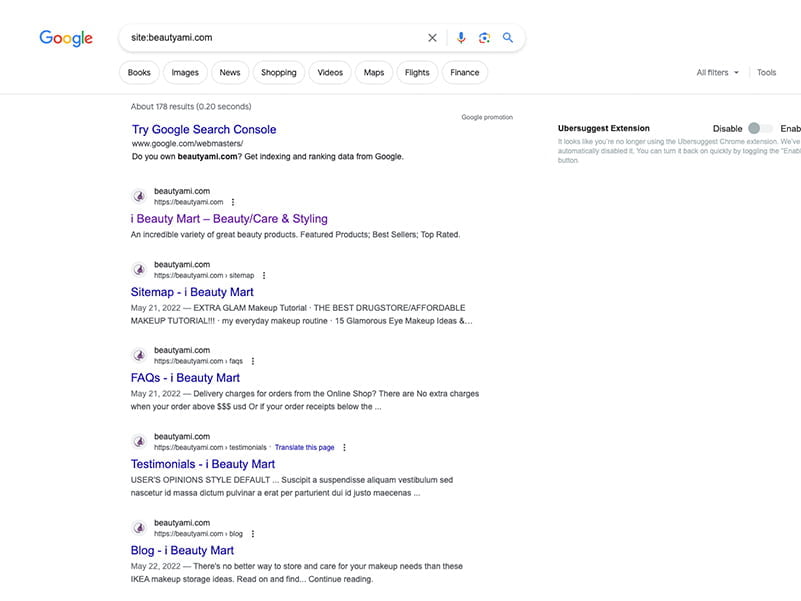801x601 pixels.
Task: Open the Tools options
Action: pyautogui.click(x=766, y=73)
